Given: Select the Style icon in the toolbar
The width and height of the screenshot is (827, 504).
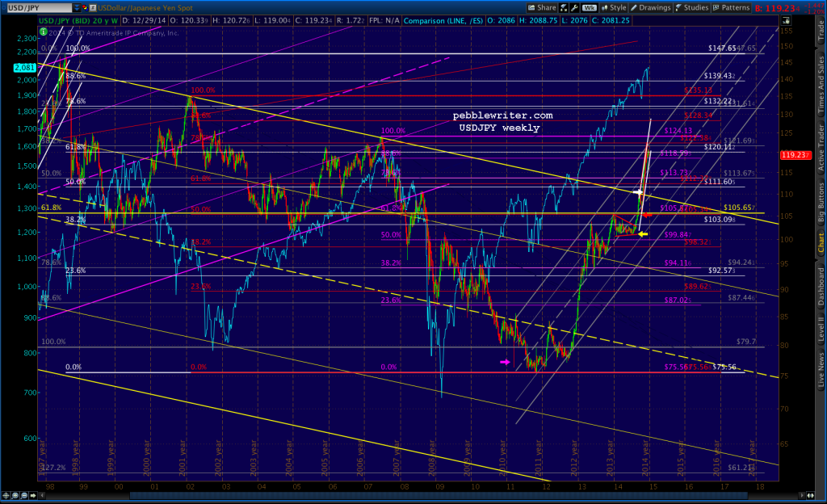Looking at the screenshot, I should pos(617,6).
